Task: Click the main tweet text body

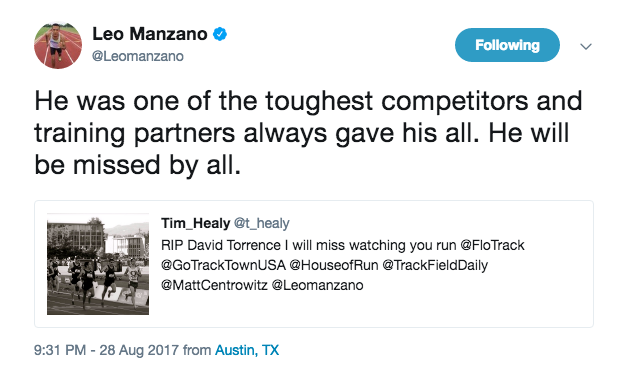Action: pos(308,133)
